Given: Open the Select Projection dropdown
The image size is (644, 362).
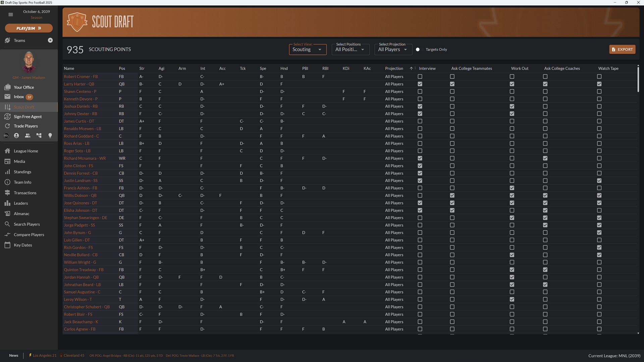Looking at the screenshot, I should 393,49.
